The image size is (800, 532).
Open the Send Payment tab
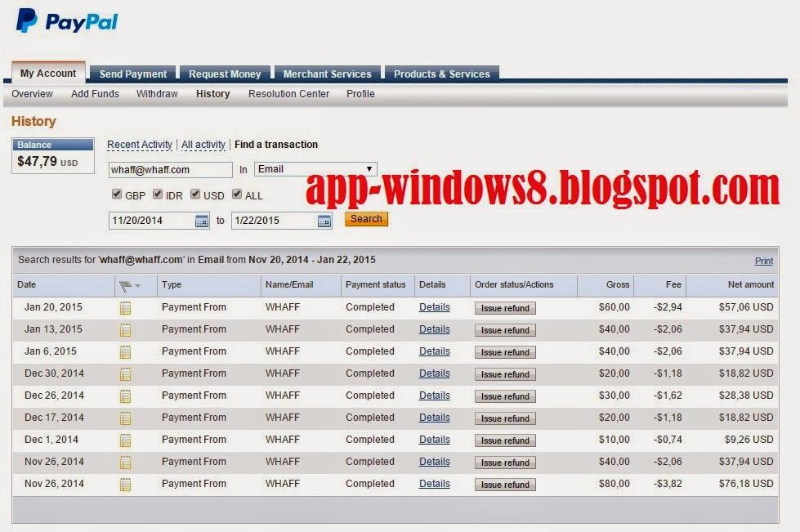pos(132,74)
